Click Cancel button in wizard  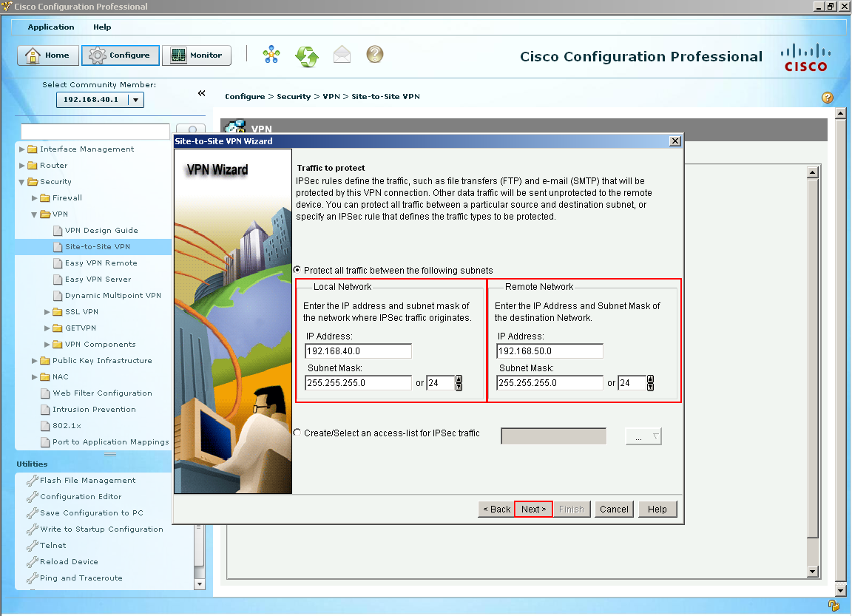(x=614, y=509)
